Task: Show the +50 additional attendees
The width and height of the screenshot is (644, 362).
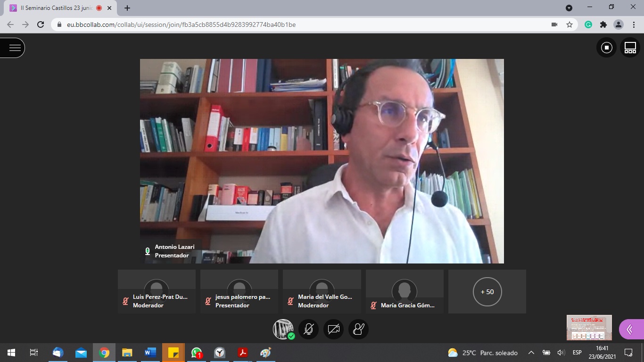Action: coord(487,292)
